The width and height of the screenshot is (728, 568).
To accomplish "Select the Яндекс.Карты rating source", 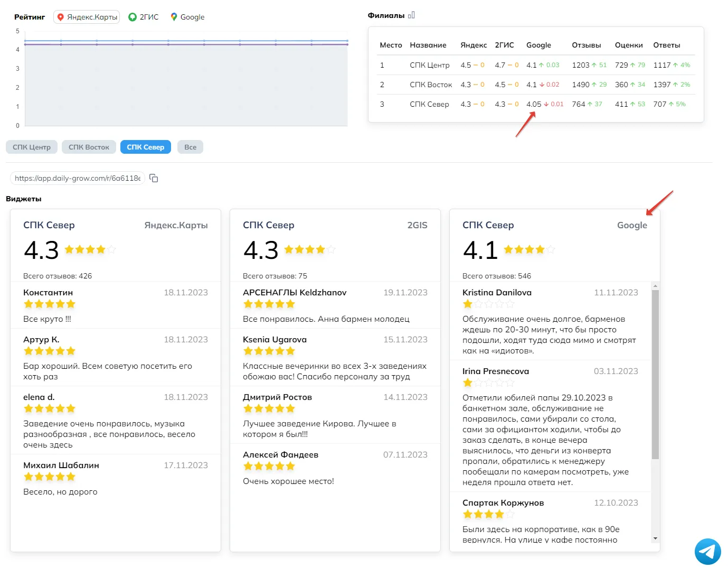I will click(x=87, y=17).
